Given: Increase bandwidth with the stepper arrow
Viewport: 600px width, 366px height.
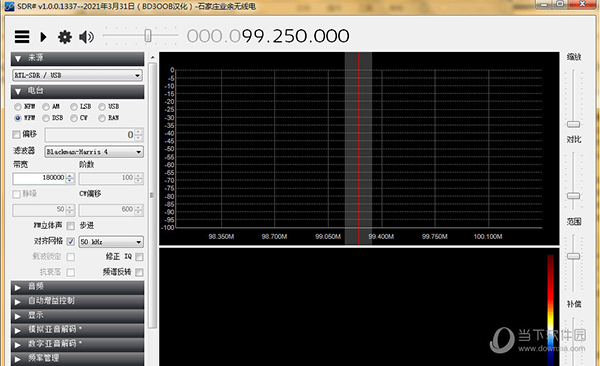Looking at the screenshot, I should coord(70,176).
